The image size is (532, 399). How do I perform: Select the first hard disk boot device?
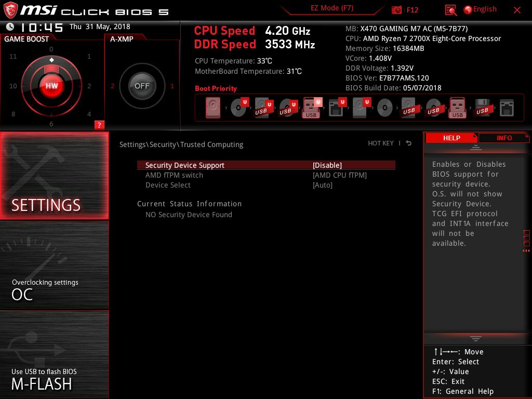tap(213, 108)
